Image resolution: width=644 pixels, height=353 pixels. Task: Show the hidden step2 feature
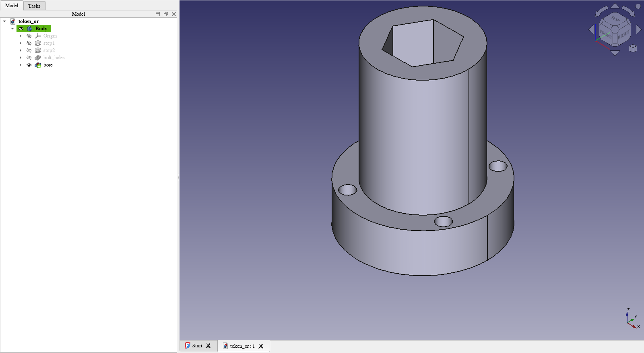coord(29,50)
